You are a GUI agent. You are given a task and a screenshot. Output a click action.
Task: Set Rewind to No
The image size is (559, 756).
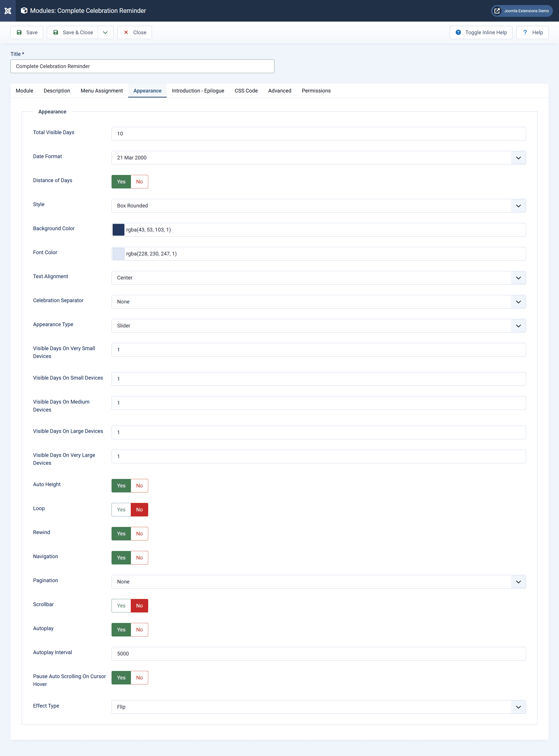[x=139, y=534]
